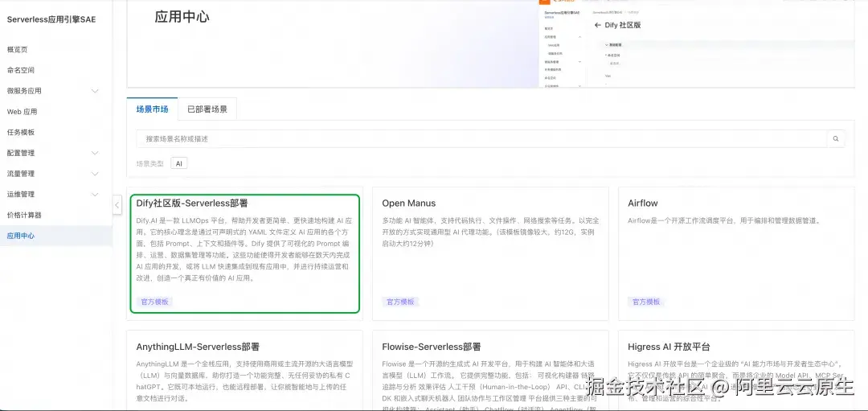Open the 价格计算器 sidebar item
This screenshot has height=411, width=868.
tap(24, 216)
